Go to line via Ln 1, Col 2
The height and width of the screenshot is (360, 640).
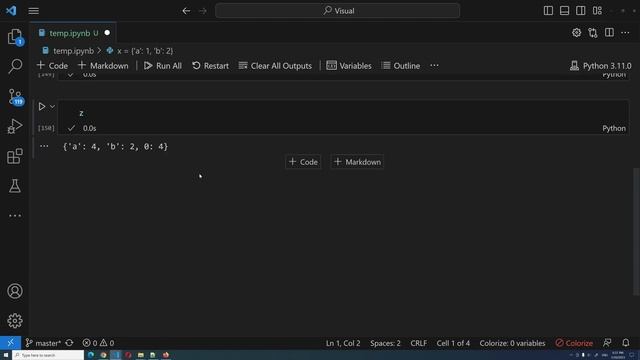coord(343,343)
